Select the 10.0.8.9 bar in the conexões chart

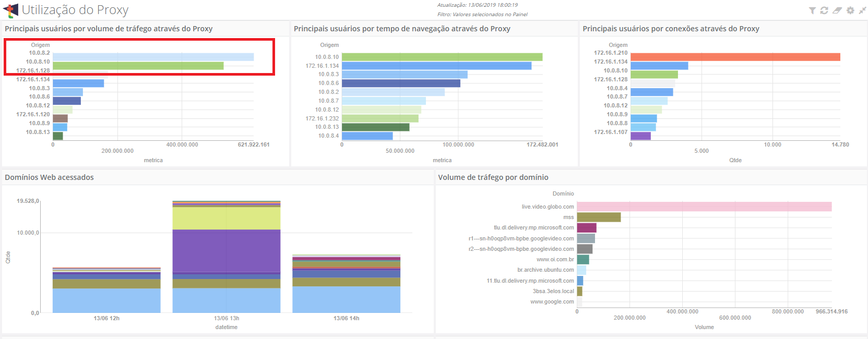[644, 118]
